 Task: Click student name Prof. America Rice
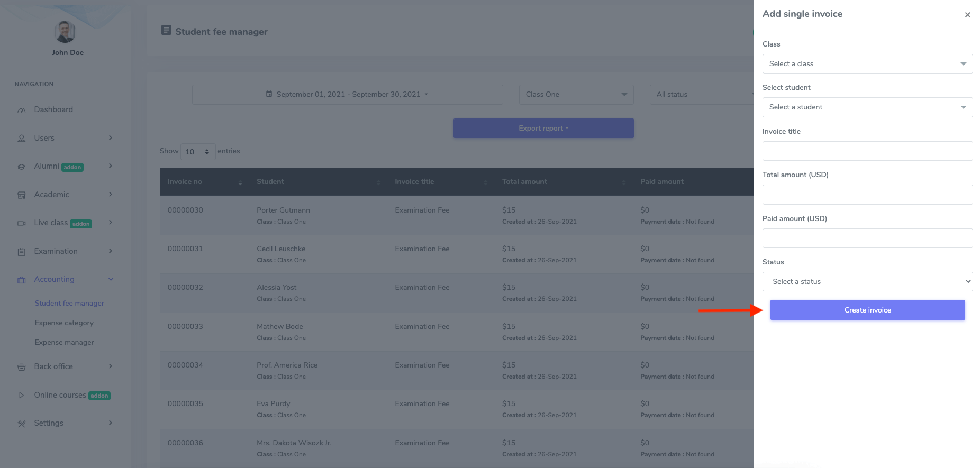pyautogui.click(x=287, y=365)
